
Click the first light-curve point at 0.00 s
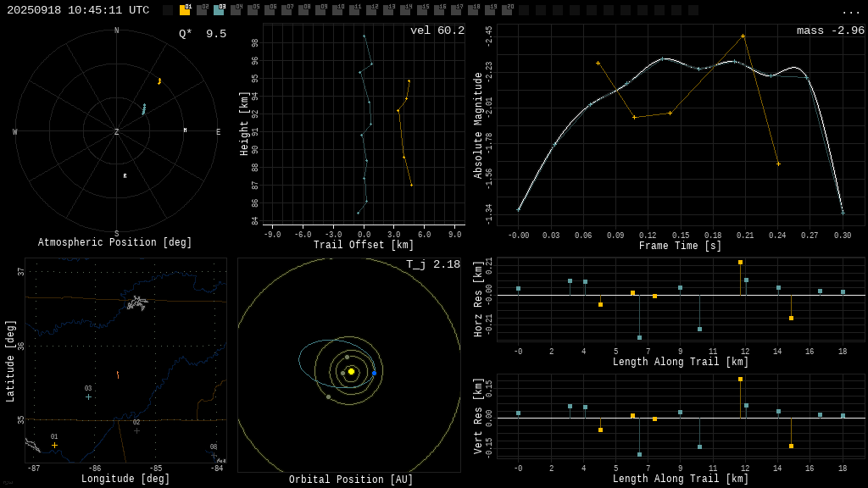[x=518, y=210]
